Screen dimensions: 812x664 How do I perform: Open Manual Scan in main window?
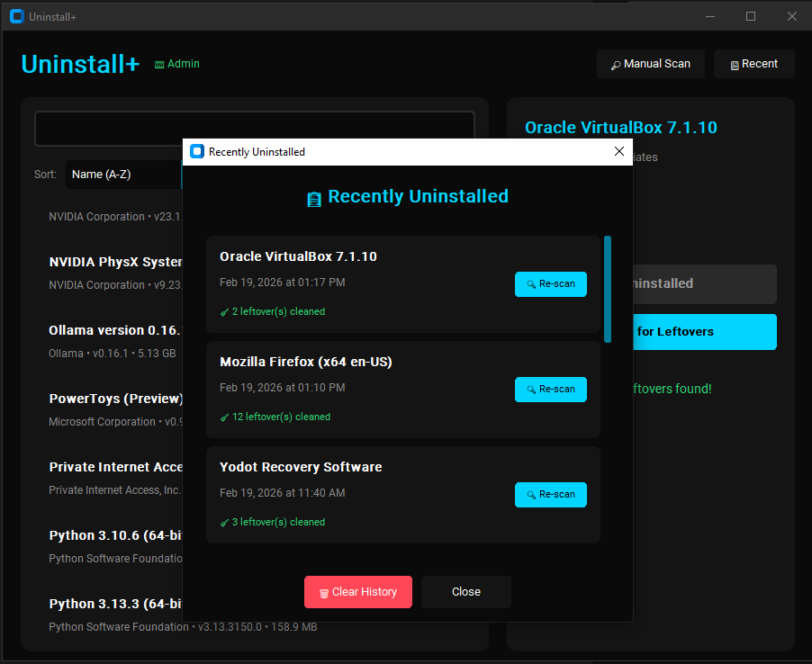651,64
